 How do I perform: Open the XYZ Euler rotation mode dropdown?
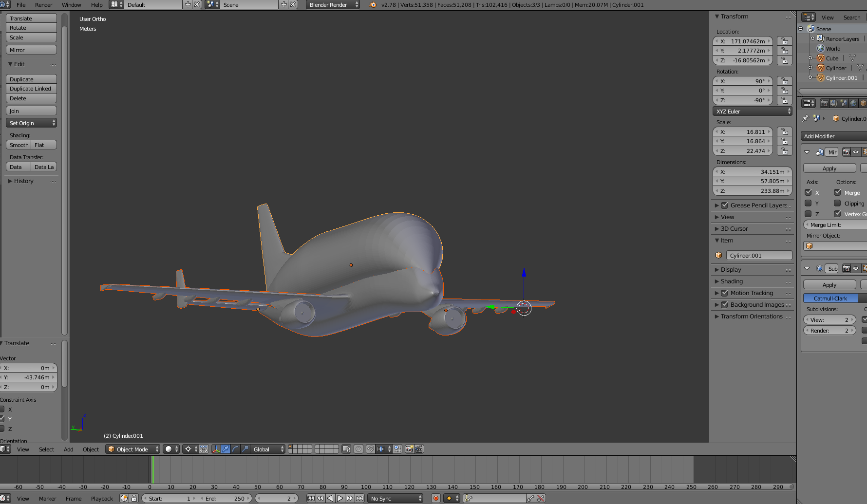(752, 112)
